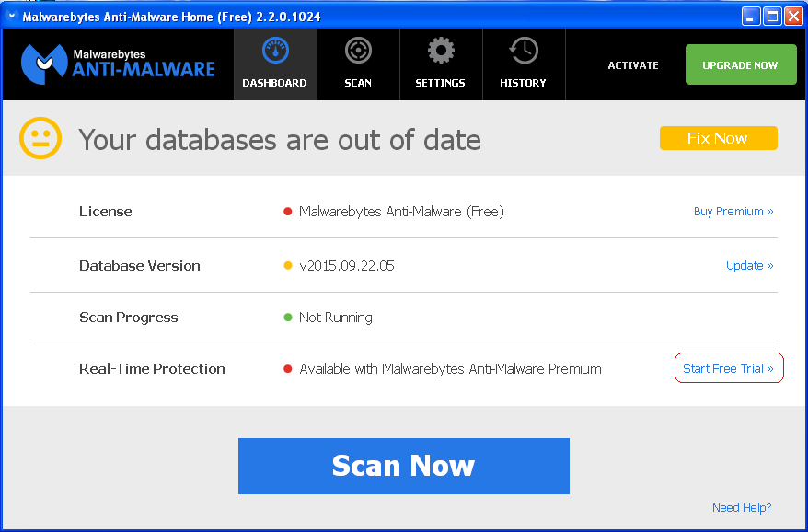Screen dimensions: 808x532
Task: Click the window title 'Malwarebytes Anti-Malware Home (Free) 2.2.0.1024'
Action: tap(171, 17)
